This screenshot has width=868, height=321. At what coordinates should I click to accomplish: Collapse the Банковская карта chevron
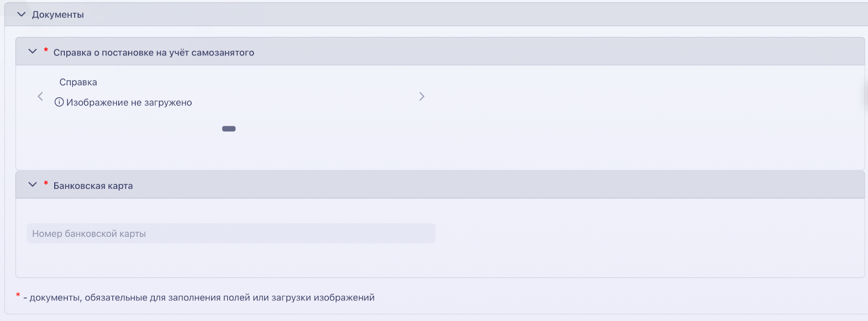(33, 185)
